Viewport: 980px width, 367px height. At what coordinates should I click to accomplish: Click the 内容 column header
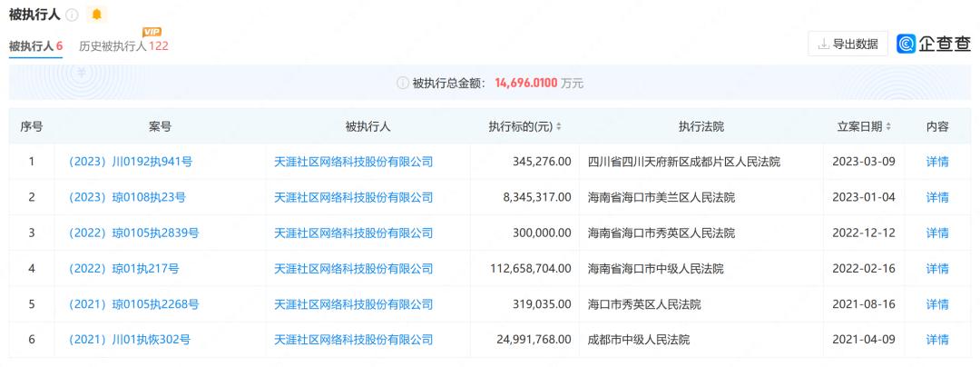pos(937,127)
